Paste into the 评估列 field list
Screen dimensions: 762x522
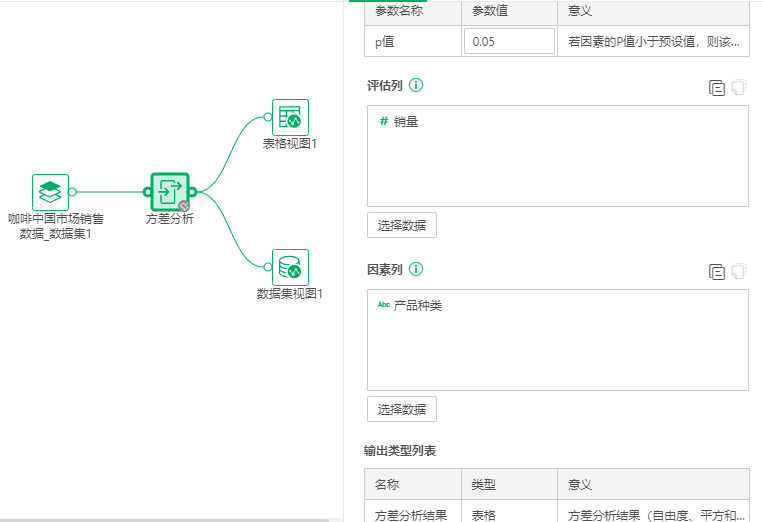739,88
